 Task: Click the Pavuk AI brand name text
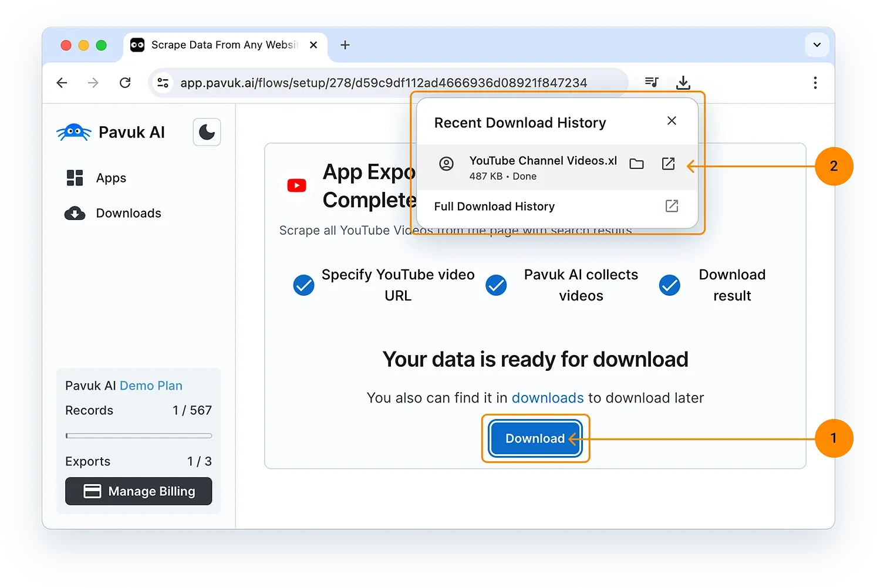pos(131,133)
